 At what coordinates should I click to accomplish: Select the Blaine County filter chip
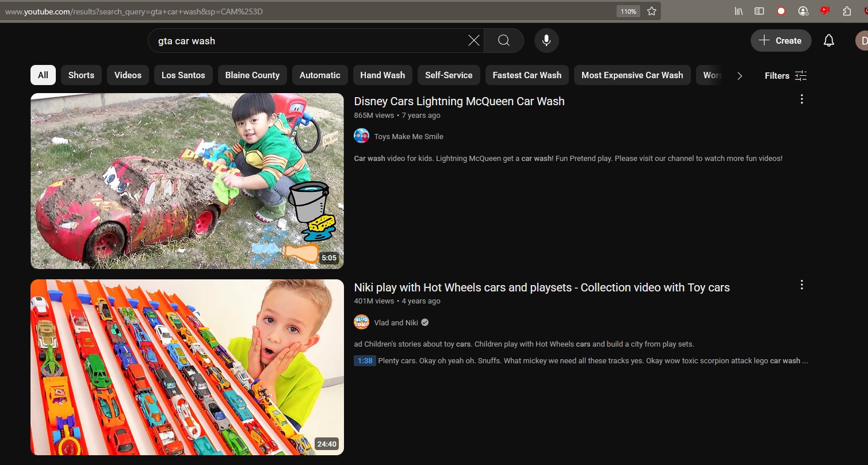(x=253, y=75)
